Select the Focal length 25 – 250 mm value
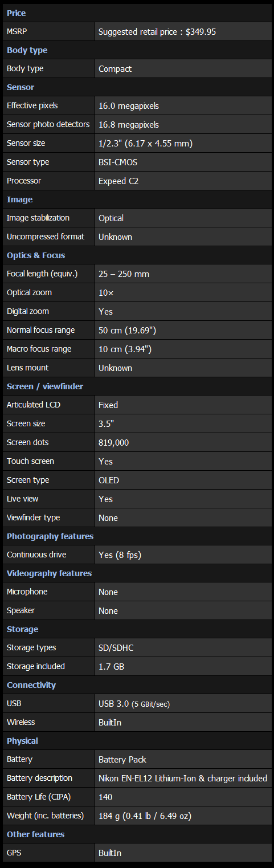The height and width of the screenshot is (868, 274). click(124, 274)
